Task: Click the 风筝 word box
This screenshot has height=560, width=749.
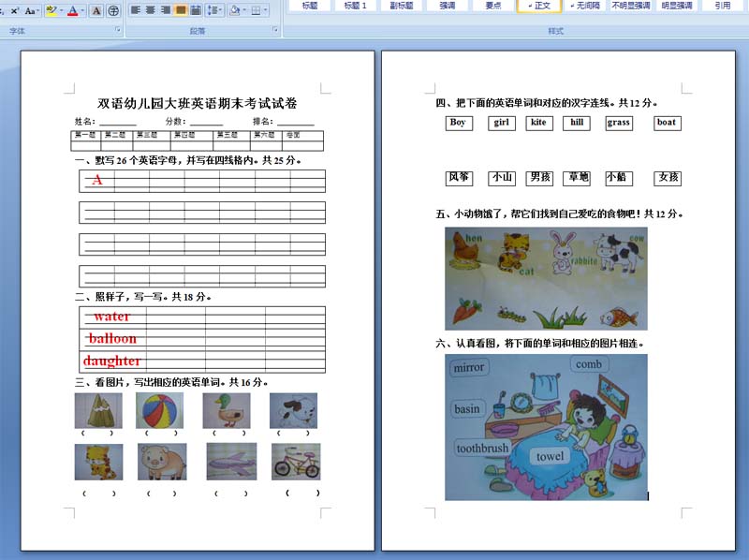Action: (x=459, y=178)
